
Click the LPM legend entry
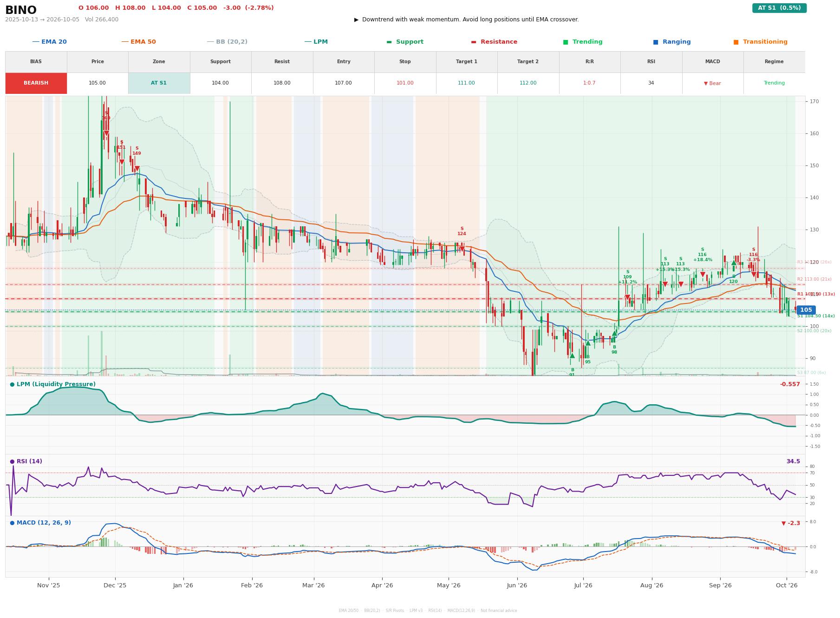point(316,42)
